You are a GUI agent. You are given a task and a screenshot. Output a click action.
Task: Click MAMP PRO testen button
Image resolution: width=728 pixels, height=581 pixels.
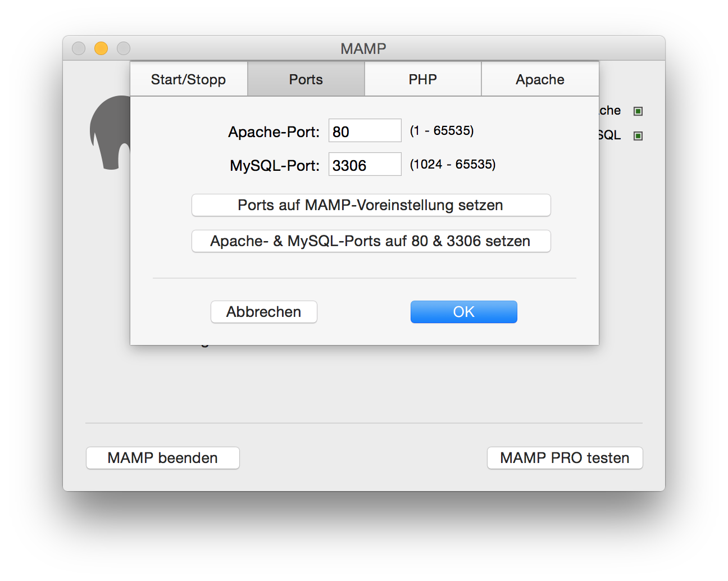pyautogui.click(x=565, y=458)
